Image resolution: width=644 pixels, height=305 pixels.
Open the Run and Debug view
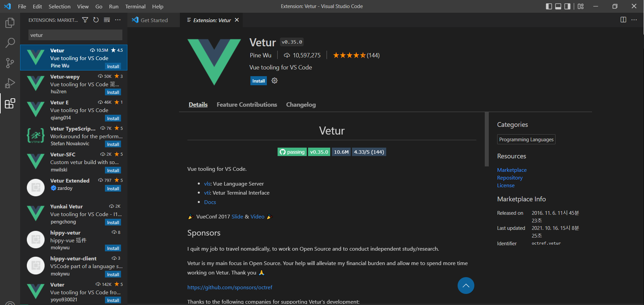tap(10, 83)
